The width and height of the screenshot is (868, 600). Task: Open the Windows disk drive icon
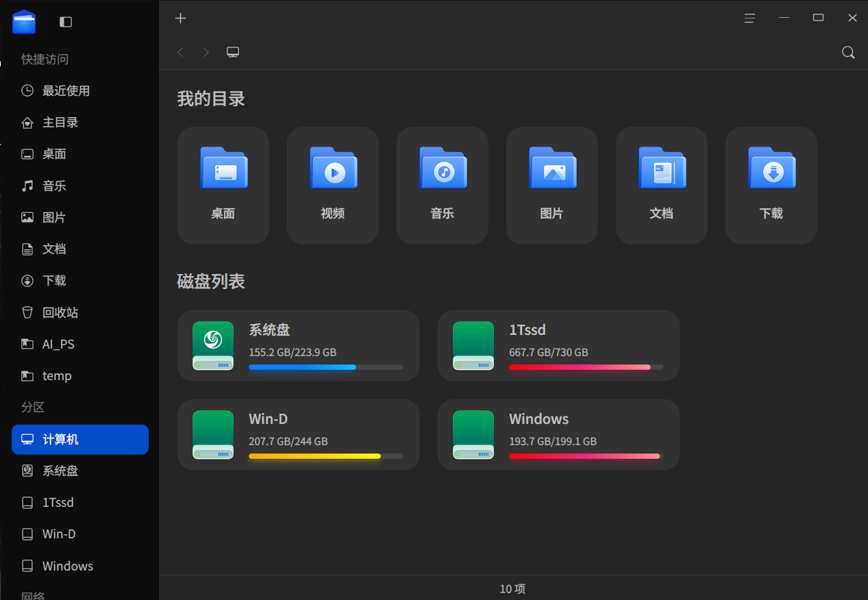pos(473,434)
